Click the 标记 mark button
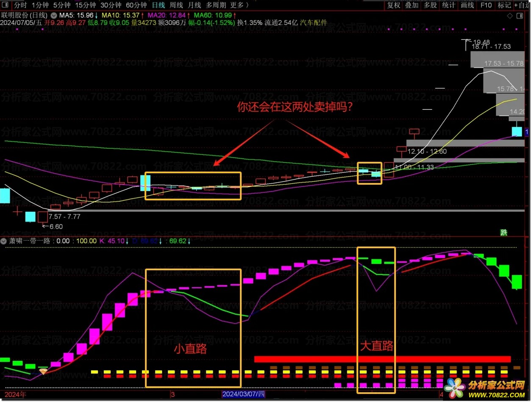Viewport: 532px width, 402px height. pos(504,5)
